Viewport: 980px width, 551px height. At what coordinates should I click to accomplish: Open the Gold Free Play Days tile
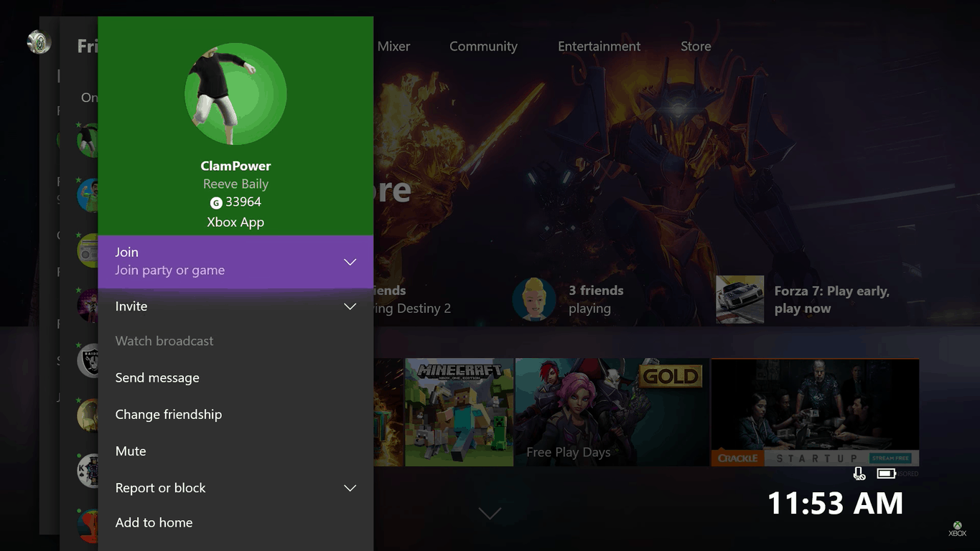pyautogui.click(x=612, y=413)
